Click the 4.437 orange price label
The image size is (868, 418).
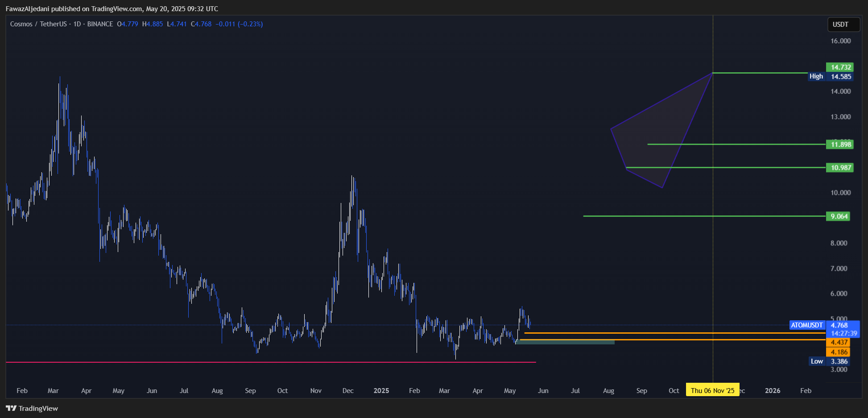838,343
